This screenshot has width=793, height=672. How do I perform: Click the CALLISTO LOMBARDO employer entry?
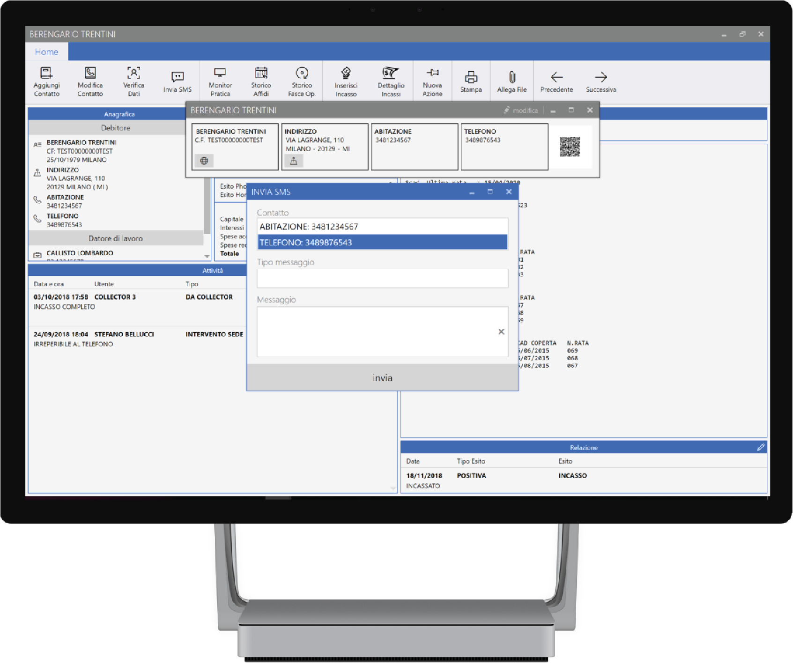pos(80,253)
